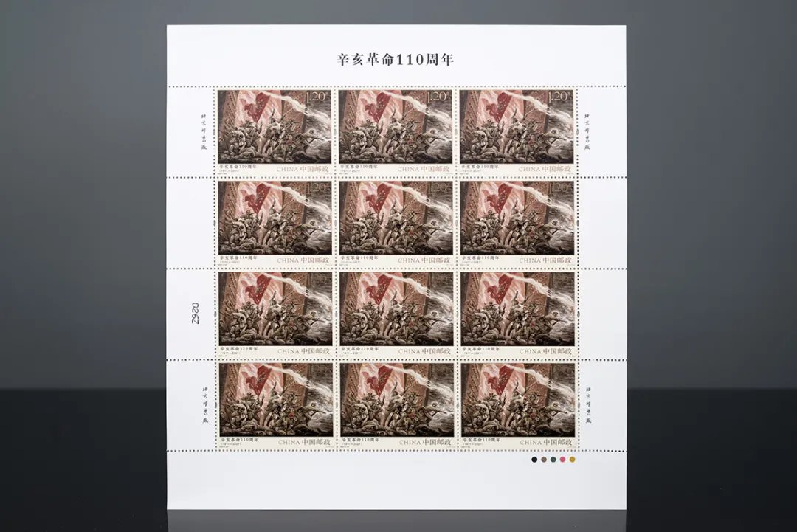Select the brown color registration dot
The width and height of the screenshot is (797, 532).
click(x=543, y=460)
